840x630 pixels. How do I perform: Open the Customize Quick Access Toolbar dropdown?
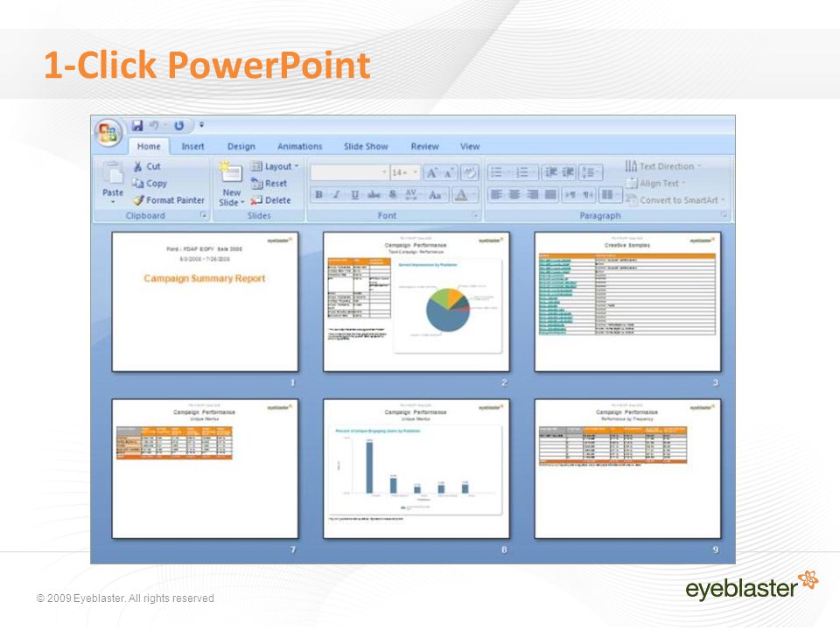coord(201,125)
